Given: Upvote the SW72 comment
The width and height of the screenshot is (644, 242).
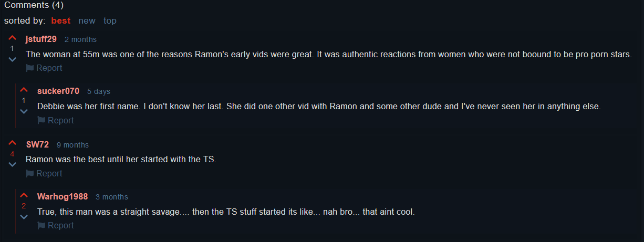Looking at the screenshot, I should pos(12,144).
